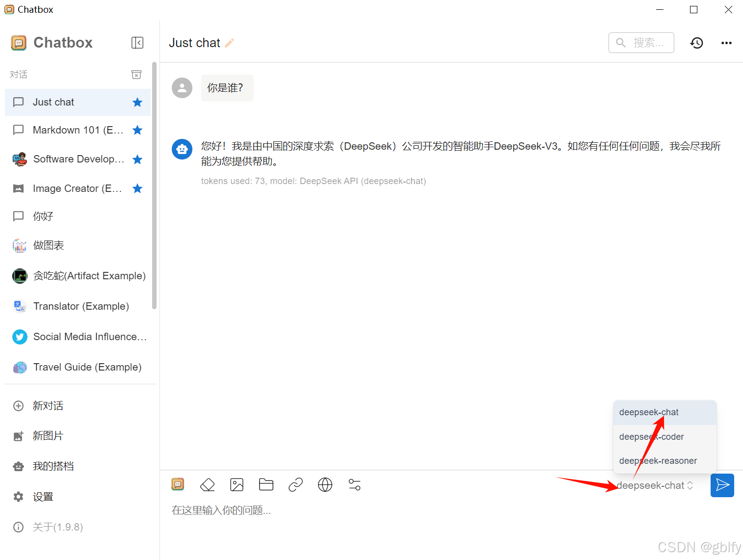Image resolution: width=743 pixels, height=560 pixels.
Task: Click the robot assistant avatar icon
Action: pyautogui.click(x=182, y=149)
